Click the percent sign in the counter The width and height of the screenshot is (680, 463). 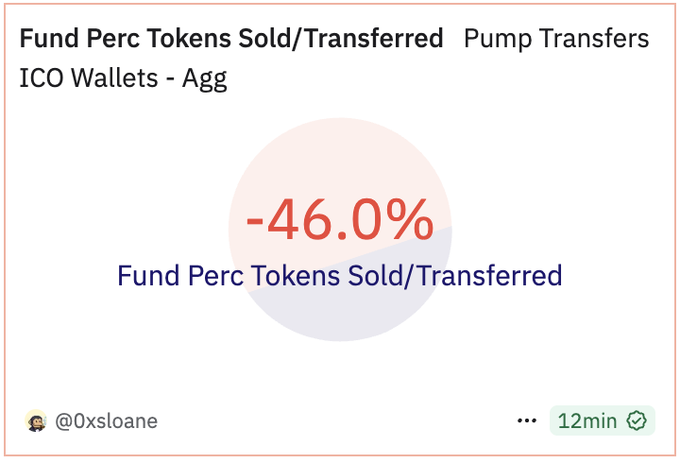[410, 219]
